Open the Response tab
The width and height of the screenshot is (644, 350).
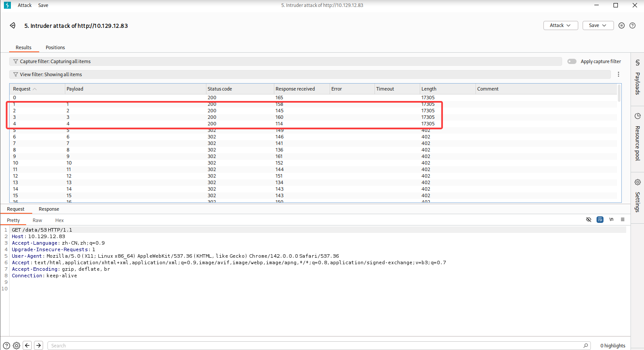pyautogui.click(x=49, y=209)
